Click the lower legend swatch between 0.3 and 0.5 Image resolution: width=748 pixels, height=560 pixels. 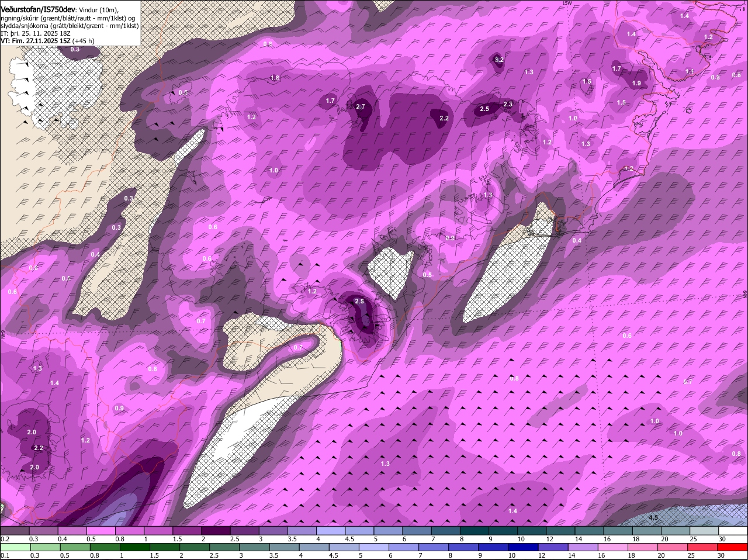click(x=45, y=547)
